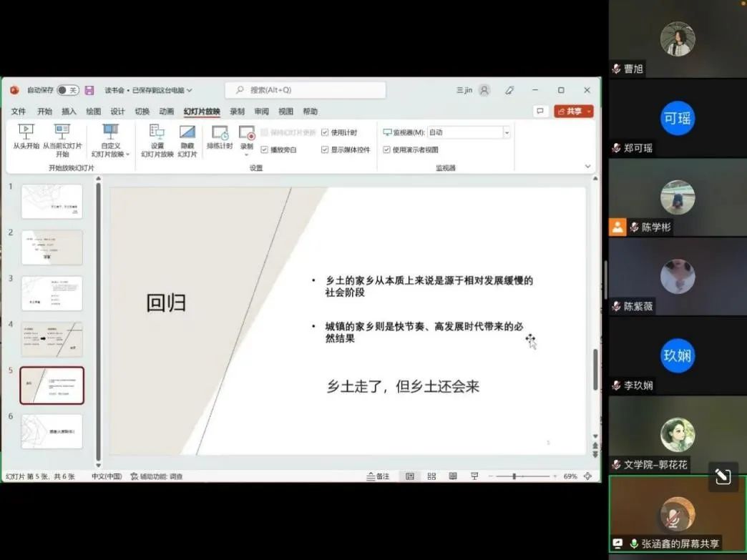Click fit slide to window icon
This screenshot has height=560, width=747.
[x=588, y=476]
